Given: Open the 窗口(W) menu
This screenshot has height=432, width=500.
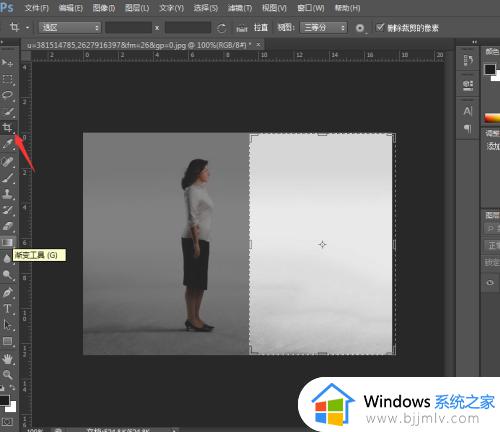Looking at the screenshot, I should point(311,8).
